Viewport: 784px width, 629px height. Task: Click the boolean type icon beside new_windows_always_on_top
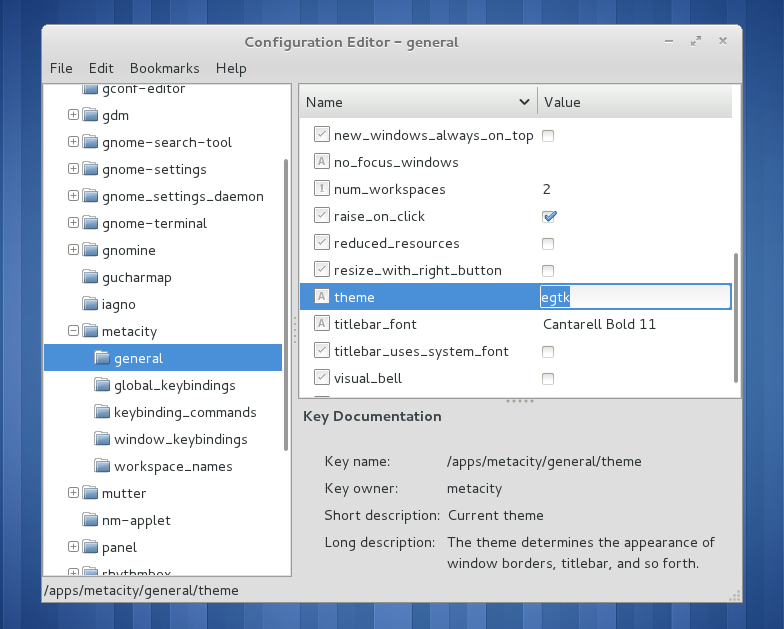point(322,134)
